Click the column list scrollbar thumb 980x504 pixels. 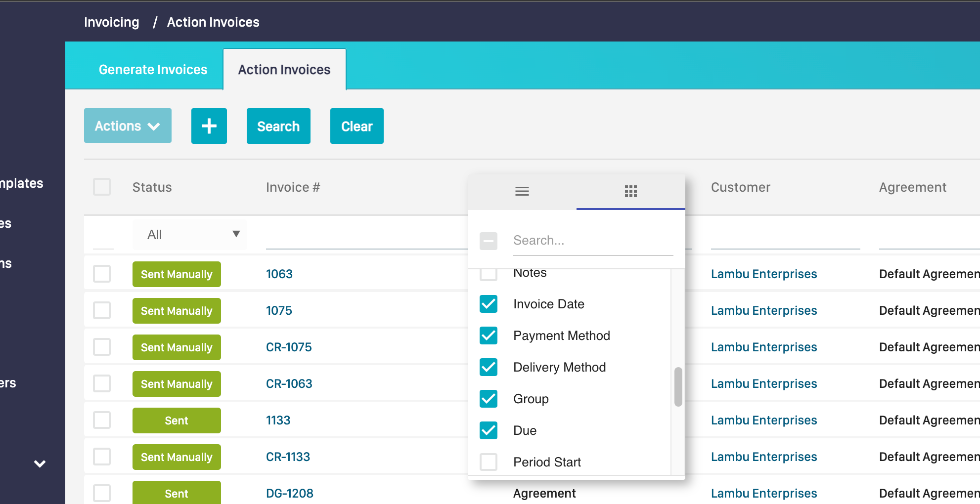[x=678, y=386]
